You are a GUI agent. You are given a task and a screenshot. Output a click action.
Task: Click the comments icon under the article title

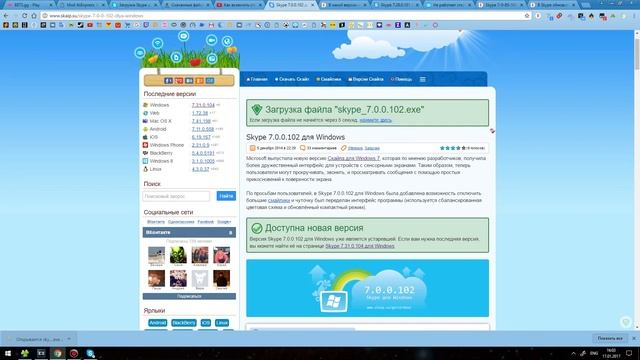302,148
